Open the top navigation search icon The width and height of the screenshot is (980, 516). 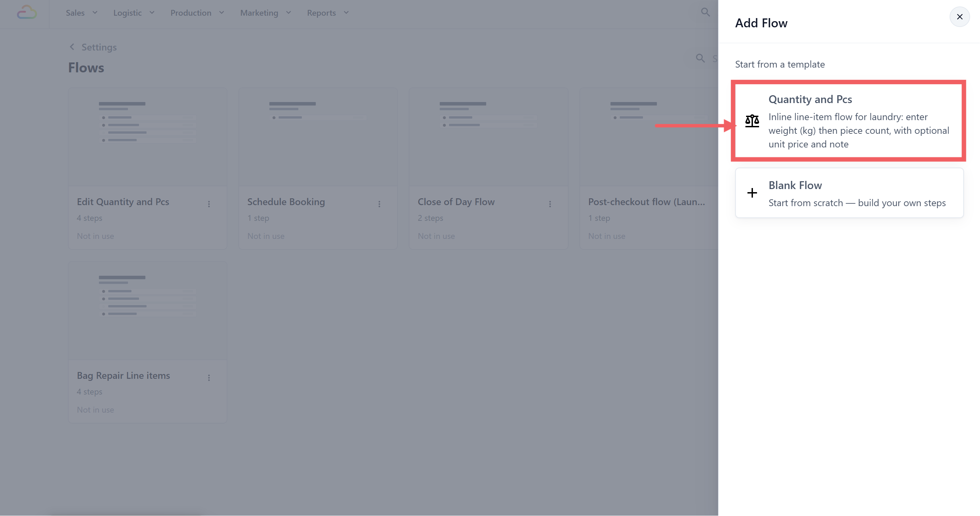(x=705, y=12)
